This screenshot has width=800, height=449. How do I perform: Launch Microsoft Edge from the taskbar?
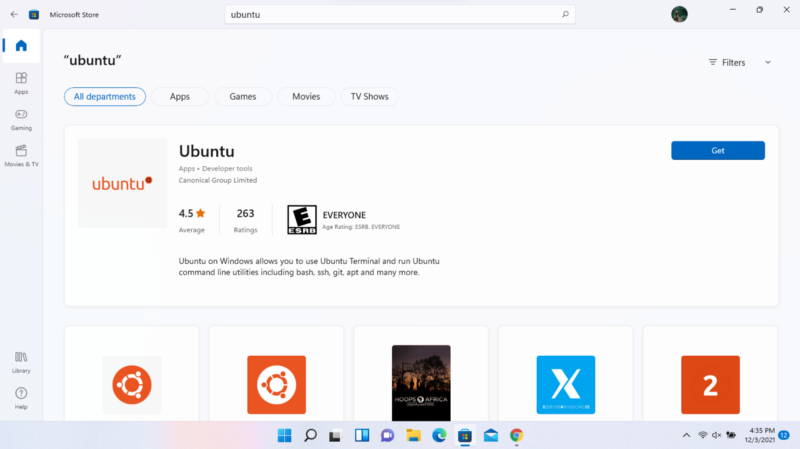(439, 435)
